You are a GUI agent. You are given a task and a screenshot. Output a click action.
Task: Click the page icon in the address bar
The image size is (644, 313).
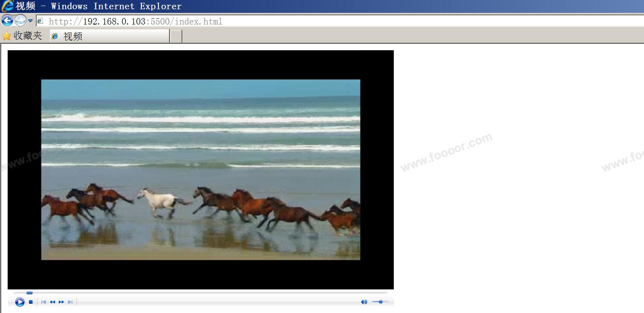tap(40, 21)
